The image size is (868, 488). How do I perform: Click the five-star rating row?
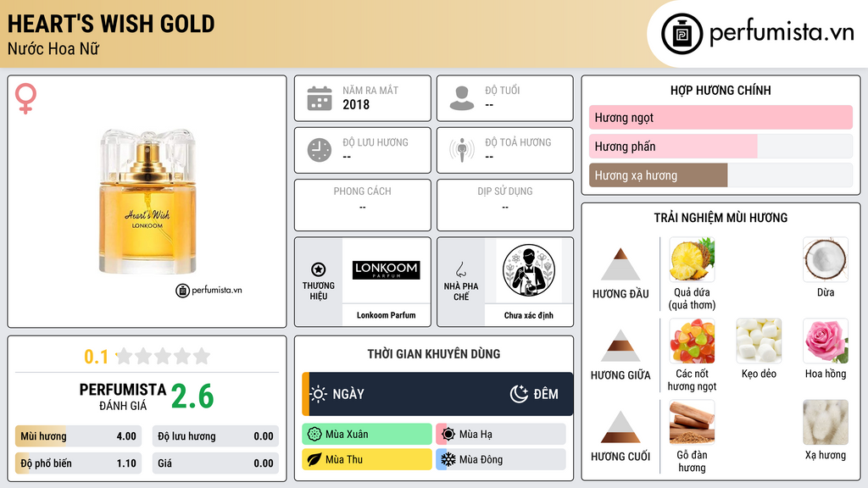point(163,356)
